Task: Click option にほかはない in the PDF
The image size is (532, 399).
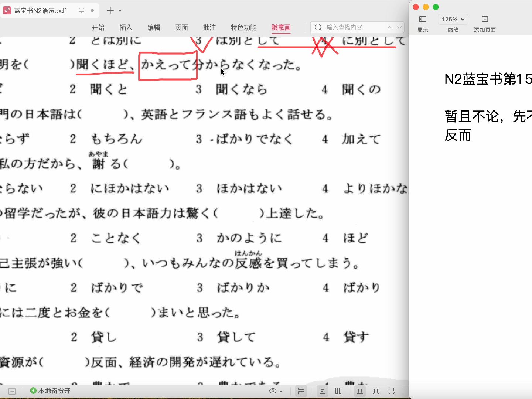Action: click(x=130, y=189)
